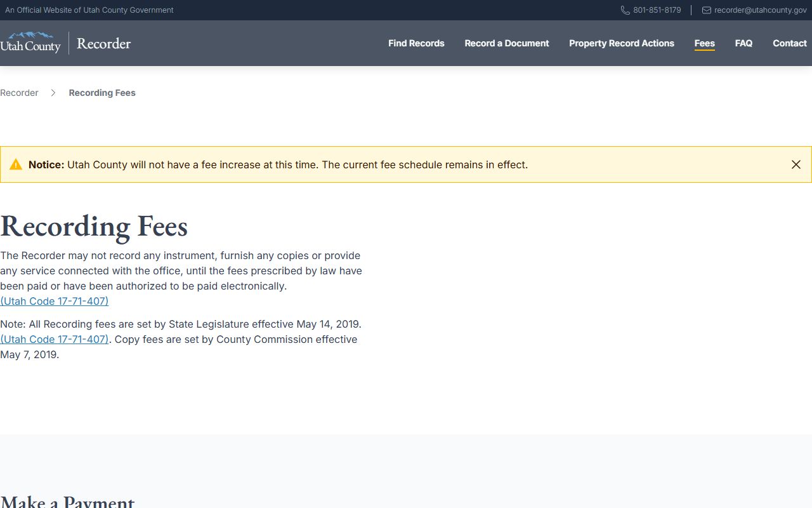Click the Recording Fees page heading
Image resolution: width=812 pixels, height=508 pixels.
point(94,226)
